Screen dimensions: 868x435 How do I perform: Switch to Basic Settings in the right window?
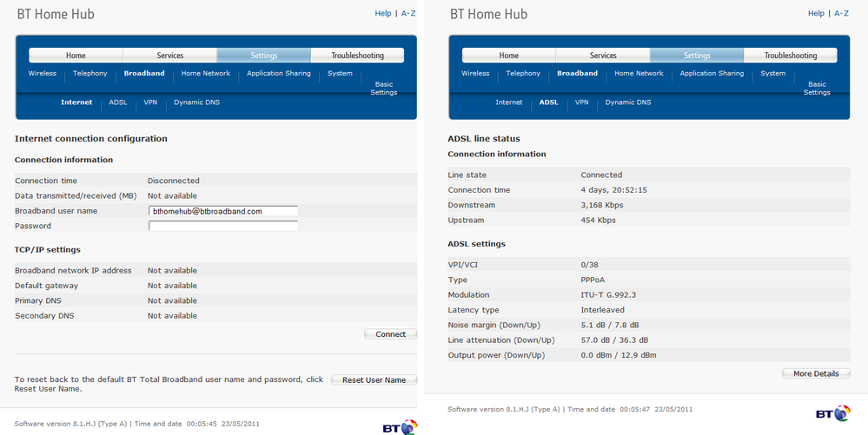[x=817, y=88]
